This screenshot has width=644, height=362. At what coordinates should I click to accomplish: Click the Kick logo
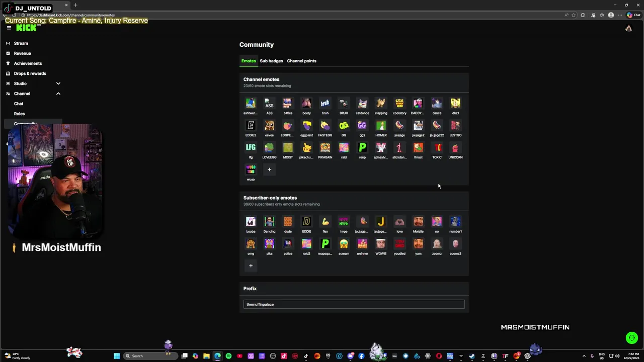pos(26,28)
